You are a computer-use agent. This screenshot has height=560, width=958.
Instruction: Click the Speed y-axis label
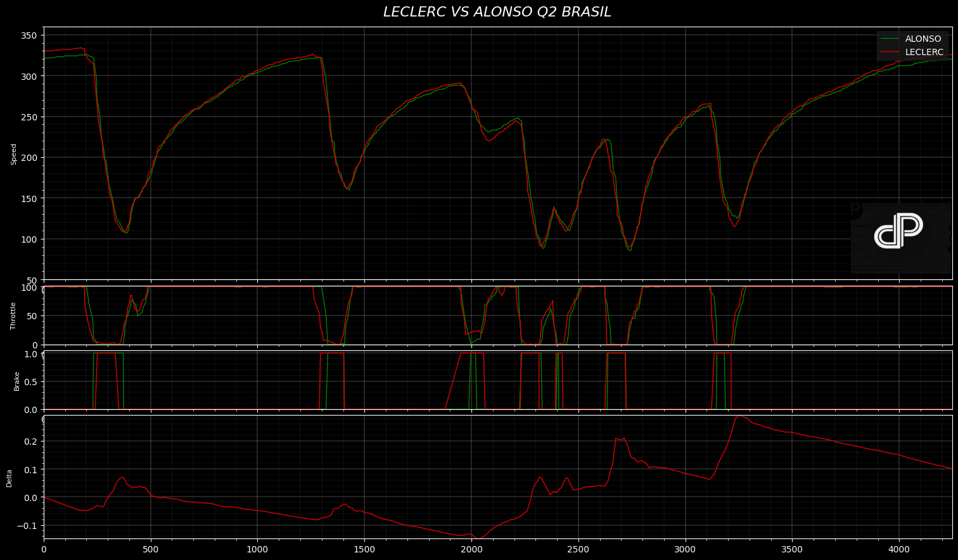tap(14, 154)
